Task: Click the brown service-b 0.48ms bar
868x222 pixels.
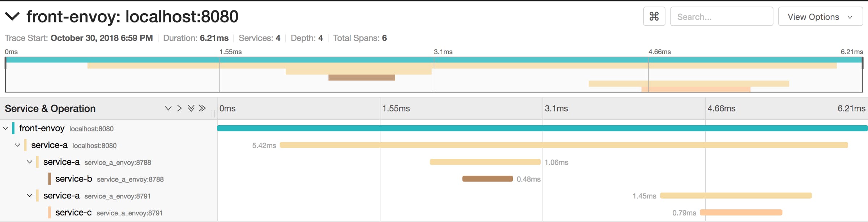Action: [487, 179]
